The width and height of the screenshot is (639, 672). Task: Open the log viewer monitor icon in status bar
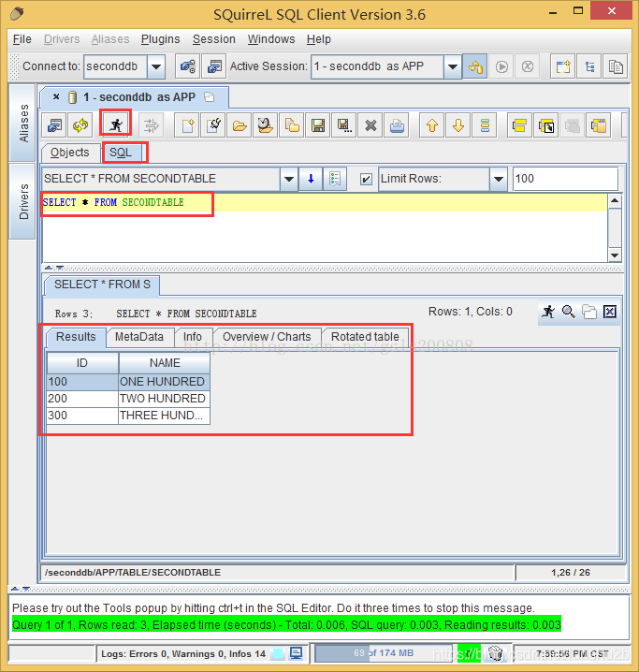(296, 653)
